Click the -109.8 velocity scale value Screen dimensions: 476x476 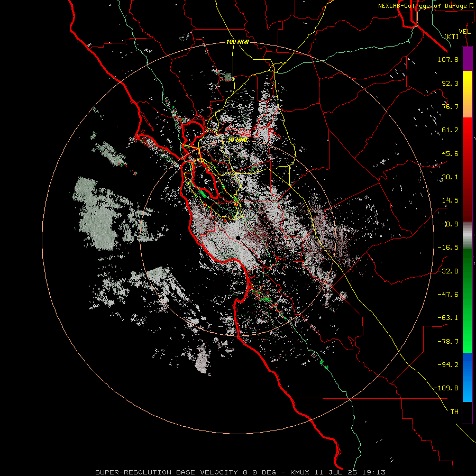446,388
